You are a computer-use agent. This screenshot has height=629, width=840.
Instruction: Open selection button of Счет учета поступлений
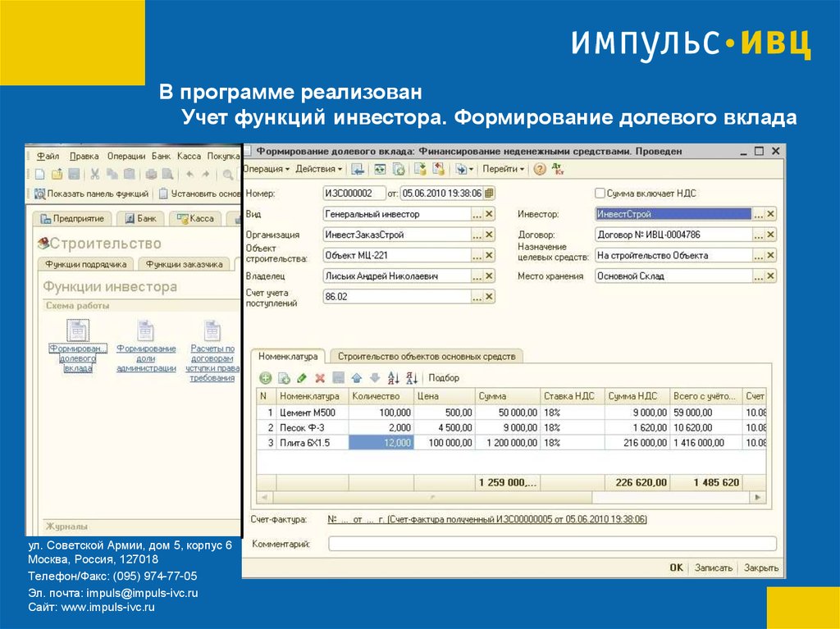(x=477, y=297)
